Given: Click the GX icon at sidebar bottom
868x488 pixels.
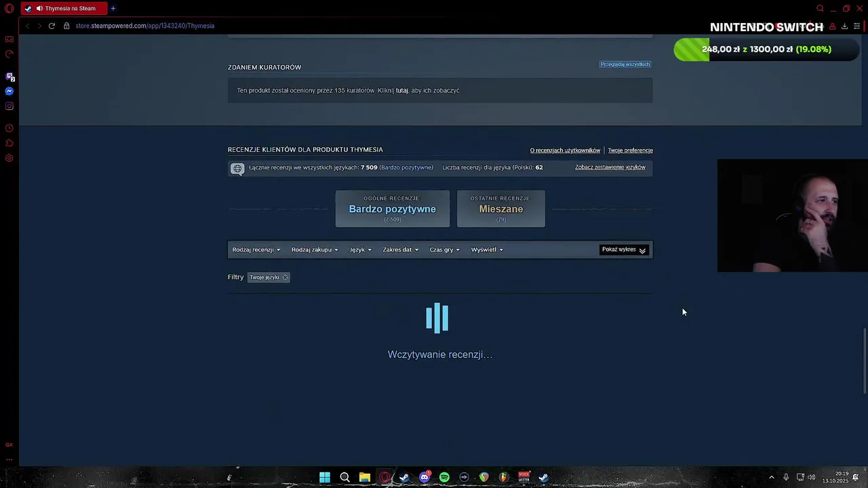Looking at the screenshot, I should [9, 445].
